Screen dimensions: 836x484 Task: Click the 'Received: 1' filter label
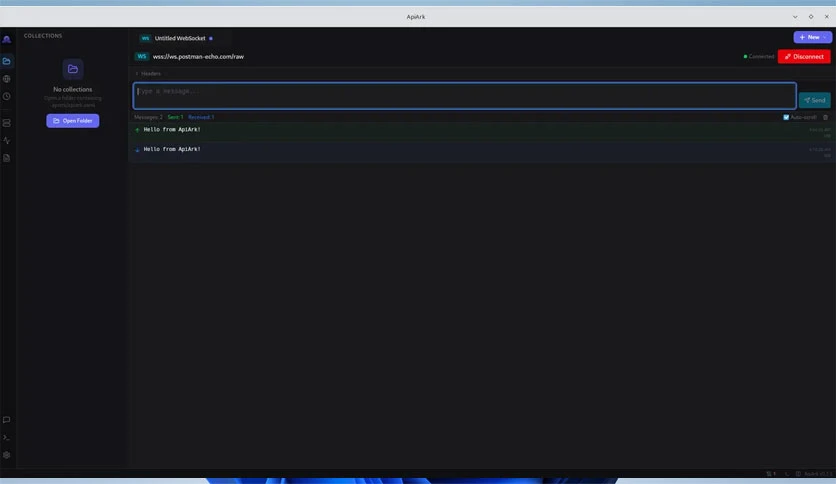[x=201, y=117]
